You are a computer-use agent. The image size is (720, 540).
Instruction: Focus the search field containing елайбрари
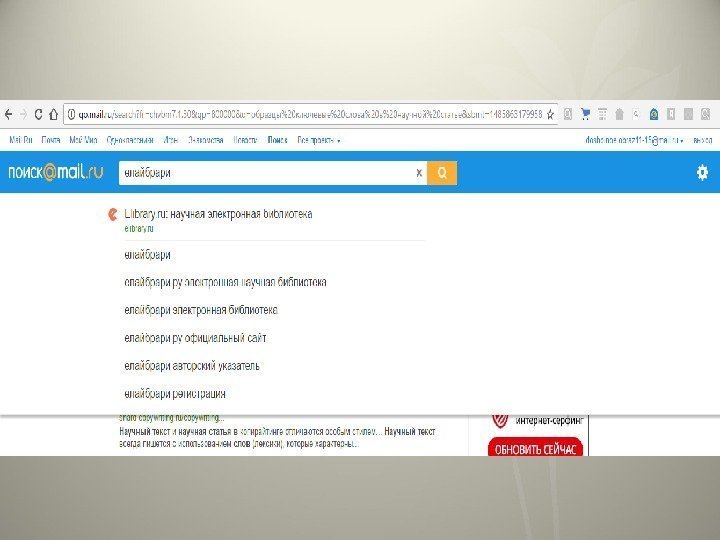pos(266,173)
